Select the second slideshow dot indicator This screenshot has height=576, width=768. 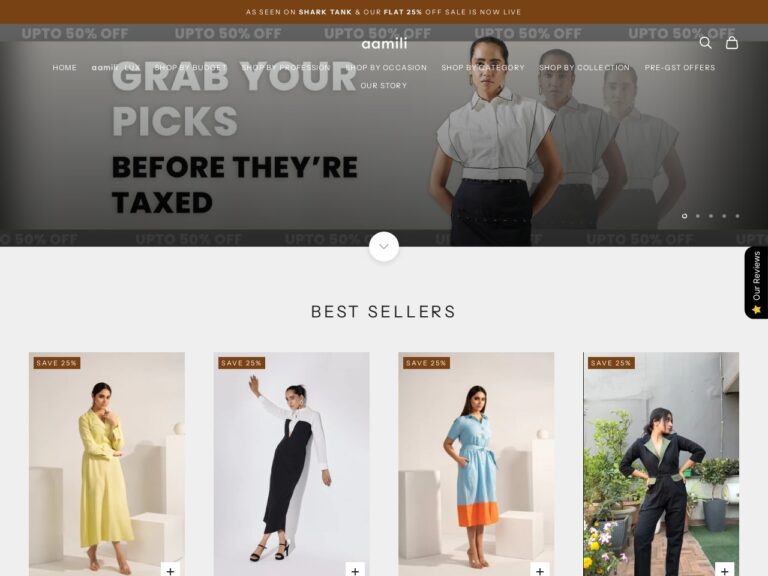tap(697, 216)
